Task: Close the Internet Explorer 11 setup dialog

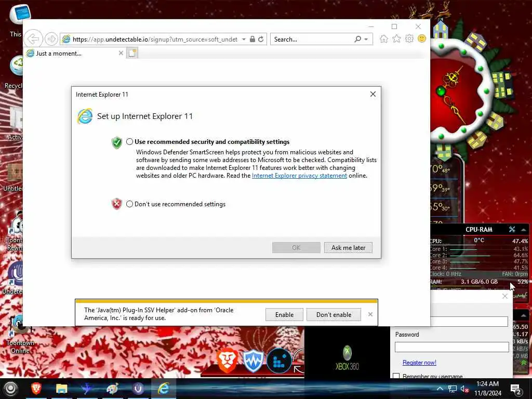Action: (373, 94)
